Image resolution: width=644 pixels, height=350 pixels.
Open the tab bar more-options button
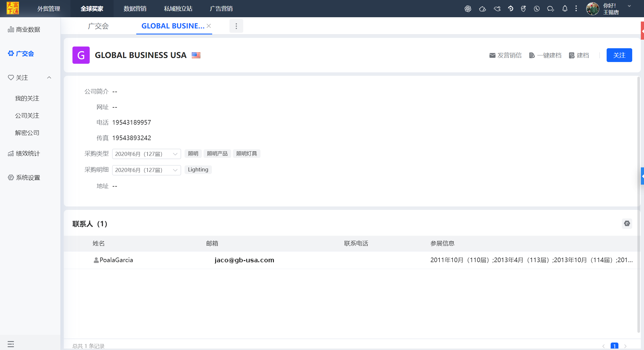(236, 26)
